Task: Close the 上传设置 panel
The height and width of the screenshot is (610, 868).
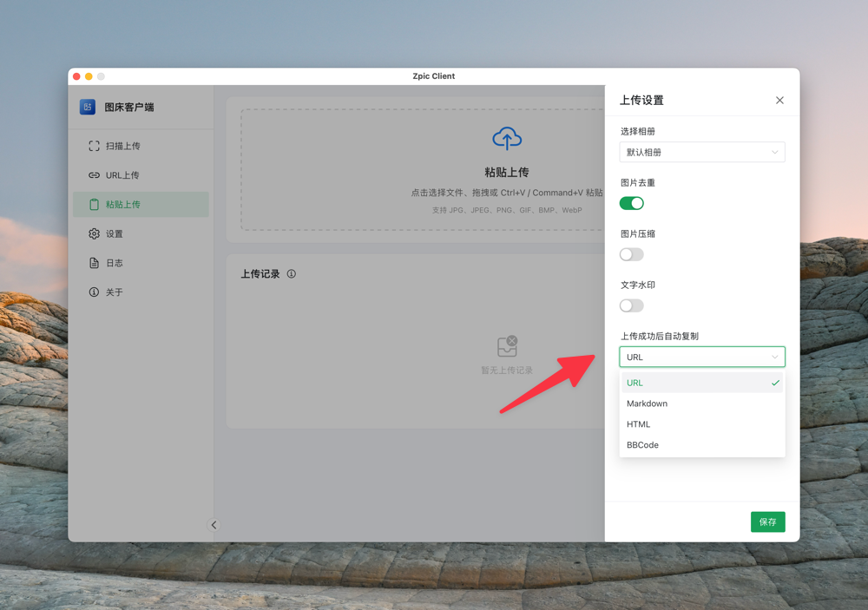Action: 779,101
